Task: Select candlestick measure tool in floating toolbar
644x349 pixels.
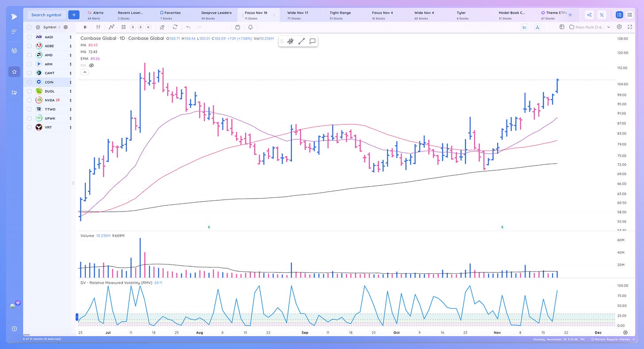Action: point(291,41)
